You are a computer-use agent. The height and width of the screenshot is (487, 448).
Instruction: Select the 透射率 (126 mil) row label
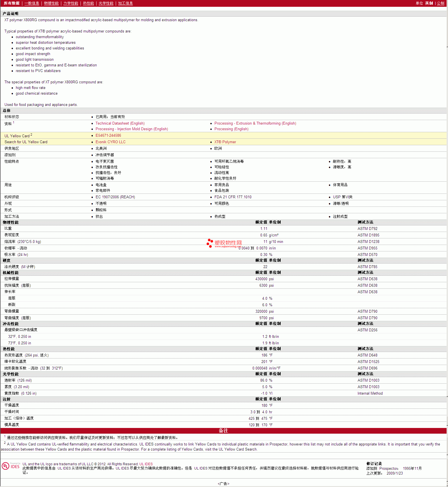coord(18,381)
